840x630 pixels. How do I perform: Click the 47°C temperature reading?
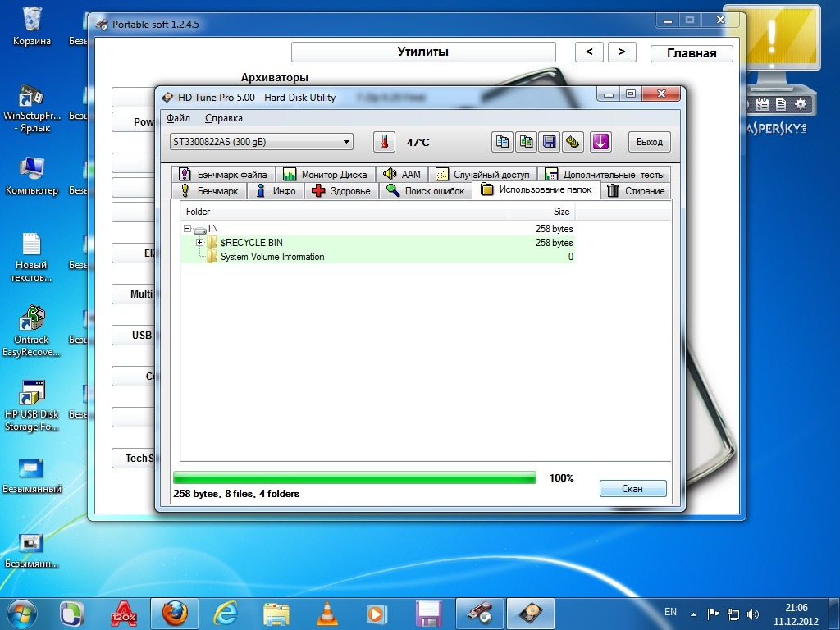click(418, 143)
